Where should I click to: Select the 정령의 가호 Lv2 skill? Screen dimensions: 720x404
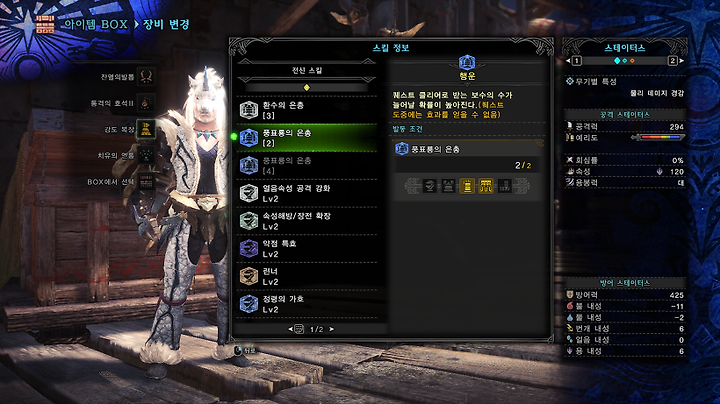click(x=307, y=304)
